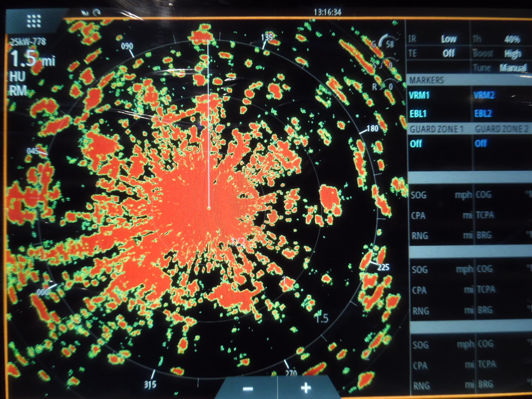Screen dimensions: 532x399
Task: Tap the radar rotation status icon
Action: (x=97, y=12)
